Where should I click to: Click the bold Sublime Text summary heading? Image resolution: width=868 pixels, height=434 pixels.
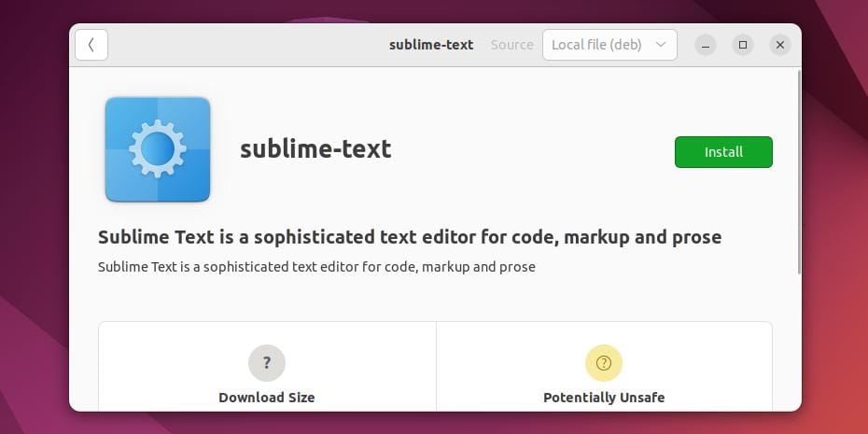(x=410, y=237)
